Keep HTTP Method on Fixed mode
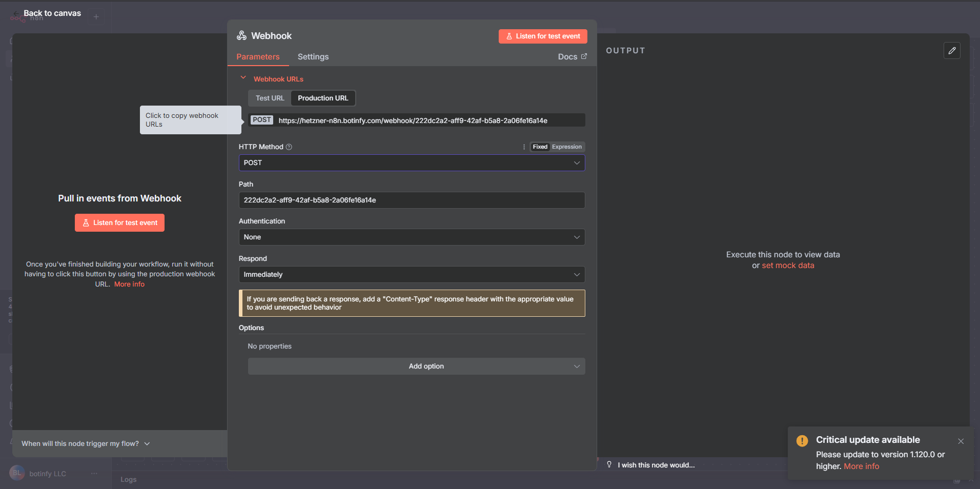Screen dimensions: 980x489 (x=539, y=147)
